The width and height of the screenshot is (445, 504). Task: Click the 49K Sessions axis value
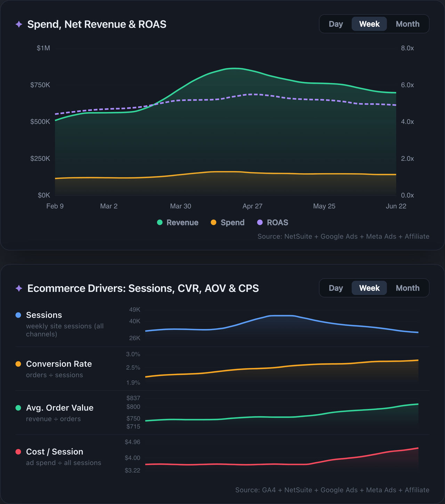(135, 310)
